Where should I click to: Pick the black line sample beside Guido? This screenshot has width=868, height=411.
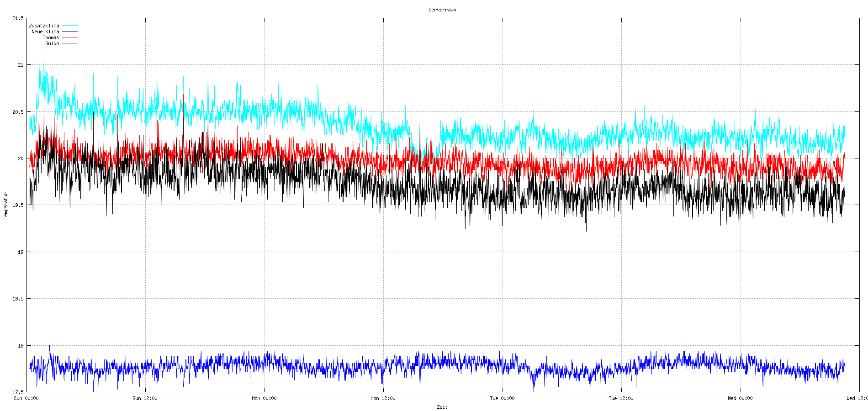[70, 43]
